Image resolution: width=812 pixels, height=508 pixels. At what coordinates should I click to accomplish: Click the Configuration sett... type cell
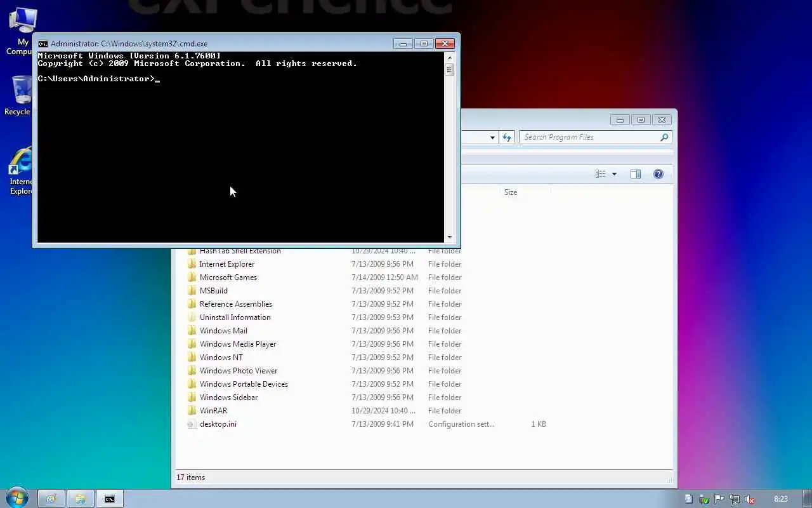tap(461, 424)
